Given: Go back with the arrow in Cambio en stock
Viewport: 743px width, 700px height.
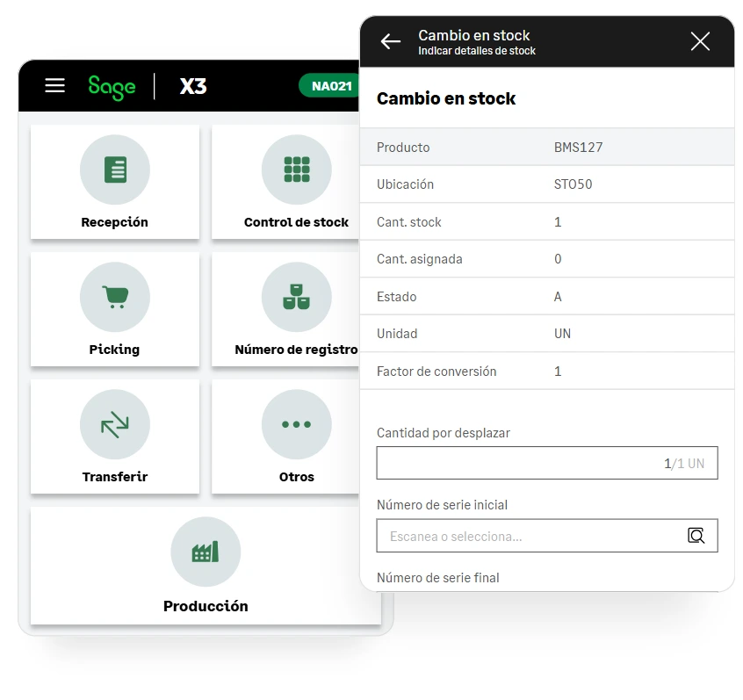Looking at the screenshot, I should coord(391,41).
